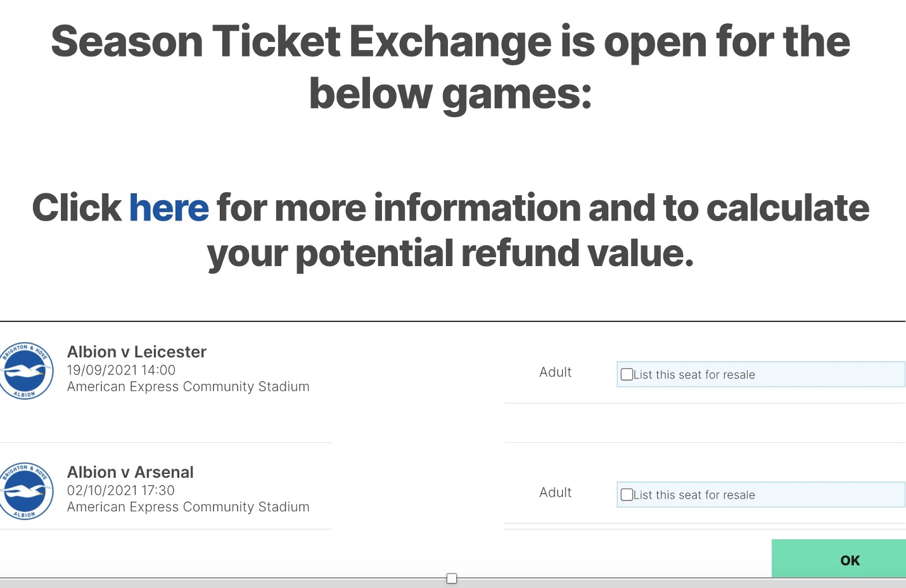
Task: Click the 19/09/2021 14:00 kickoff date
Action: coord(121,370)
